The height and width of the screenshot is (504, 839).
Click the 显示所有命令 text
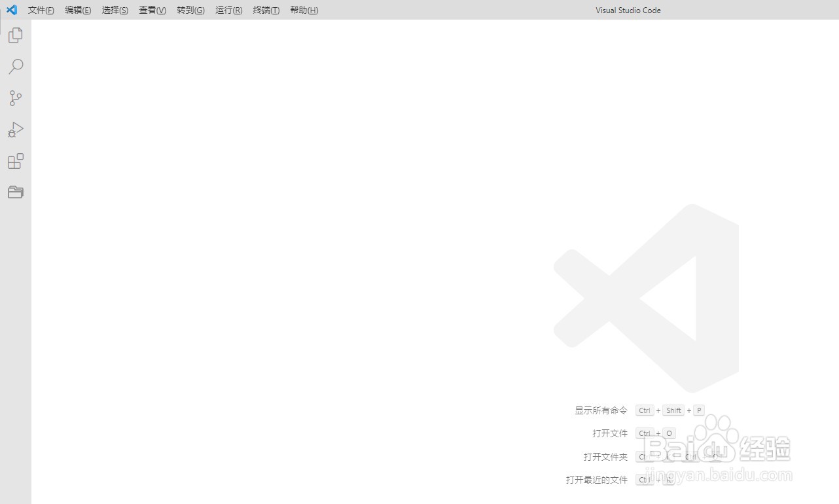pos(601,410)
